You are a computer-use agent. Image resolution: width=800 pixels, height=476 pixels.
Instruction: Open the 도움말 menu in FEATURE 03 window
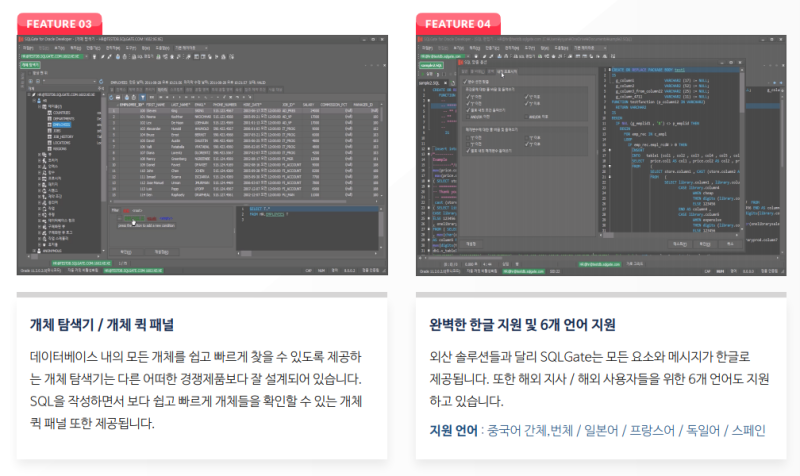point(163,48)
